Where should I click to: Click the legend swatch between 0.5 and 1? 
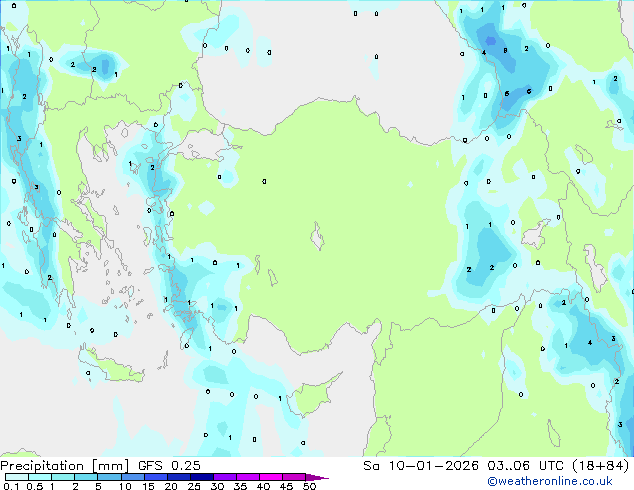(40, 477)
